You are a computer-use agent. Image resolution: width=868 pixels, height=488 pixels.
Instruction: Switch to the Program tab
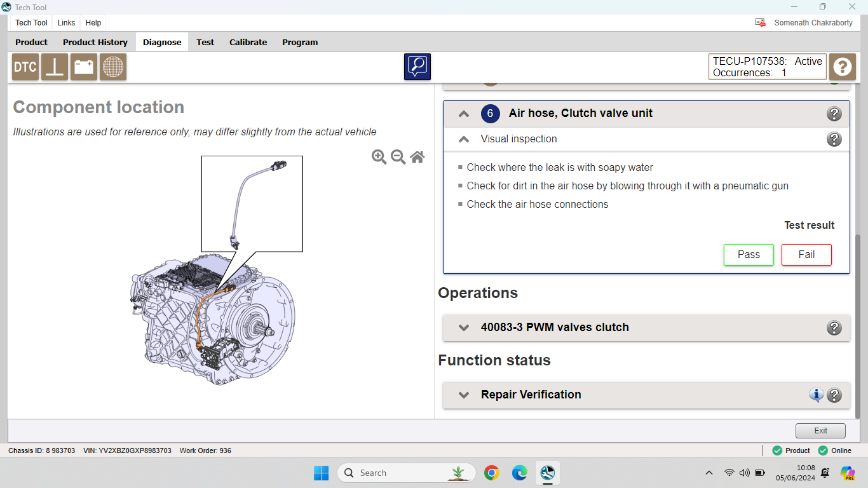[300, 42]
